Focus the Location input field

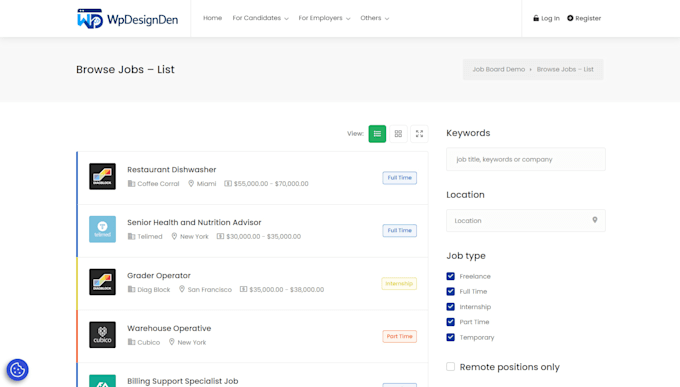point(526,220)
